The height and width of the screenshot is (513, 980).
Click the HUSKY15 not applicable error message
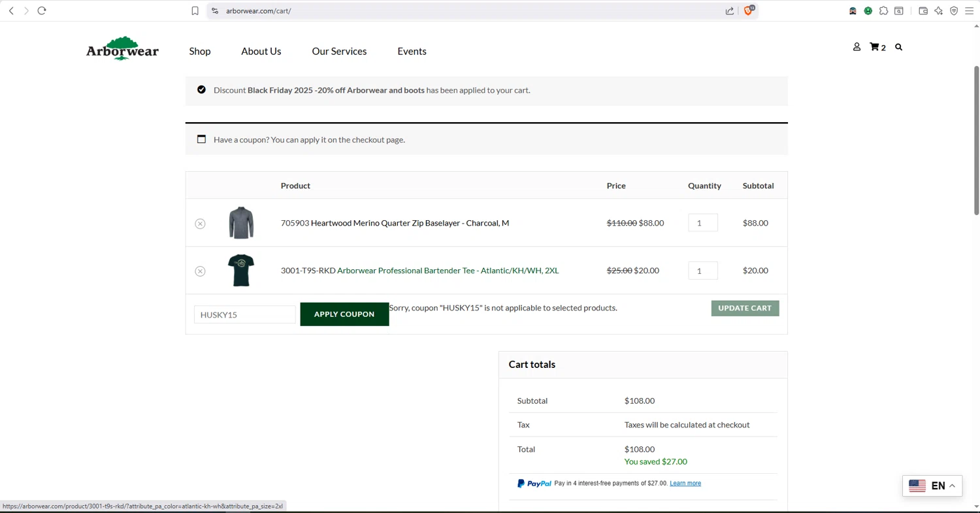point(503,308)
